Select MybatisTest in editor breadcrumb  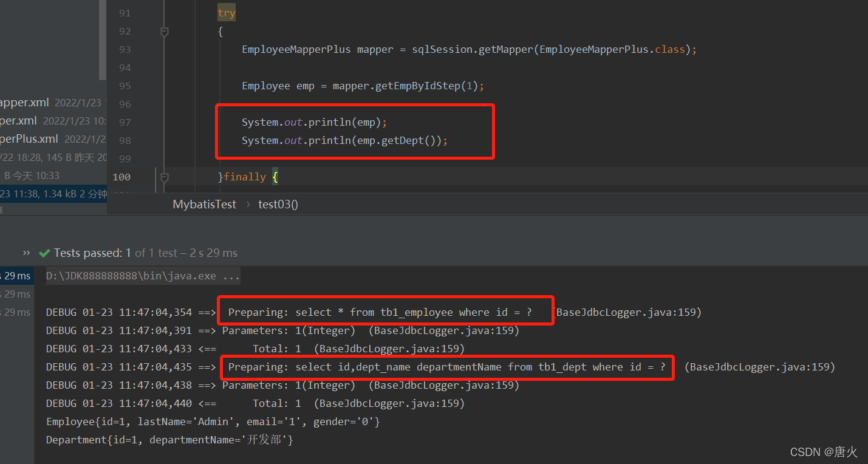click(x=204, y=204)
